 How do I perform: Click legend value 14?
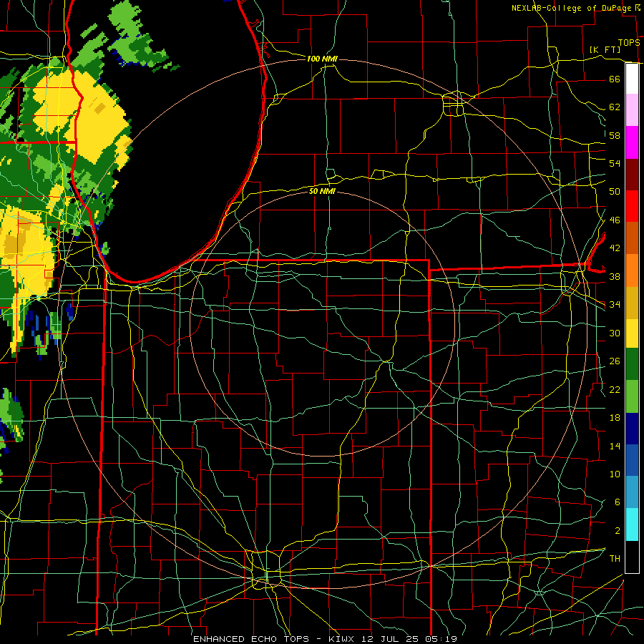point(615,446)
